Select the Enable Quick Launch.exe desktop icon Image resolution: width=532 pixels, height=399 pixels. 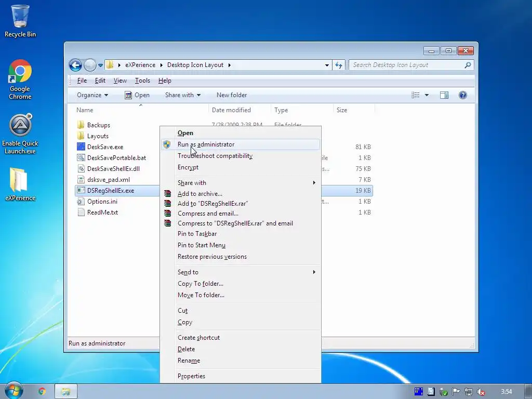[x=20, y=134]
